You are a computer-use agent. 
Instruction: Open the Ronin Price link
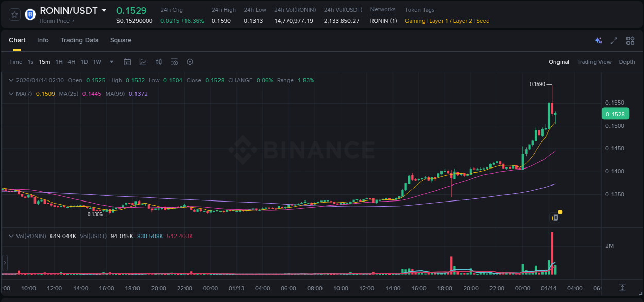coord(55,21)
